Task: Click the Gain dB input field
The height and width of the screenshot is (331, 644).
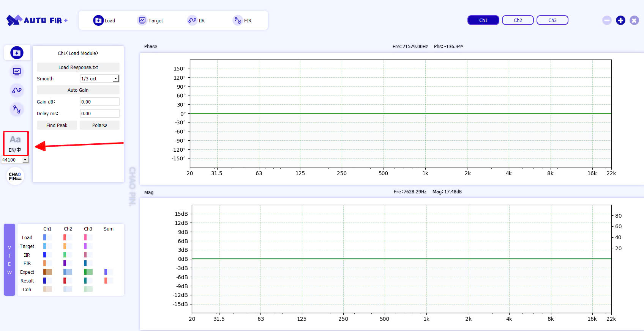Action: [x=99, y=102]
